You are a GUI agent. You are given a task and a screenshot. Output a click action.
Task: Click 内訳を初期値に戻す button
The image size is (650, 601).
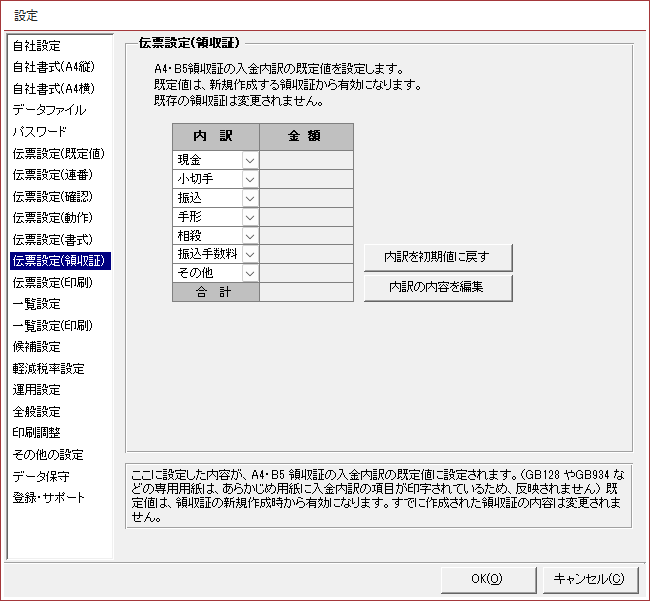(438, 257)
